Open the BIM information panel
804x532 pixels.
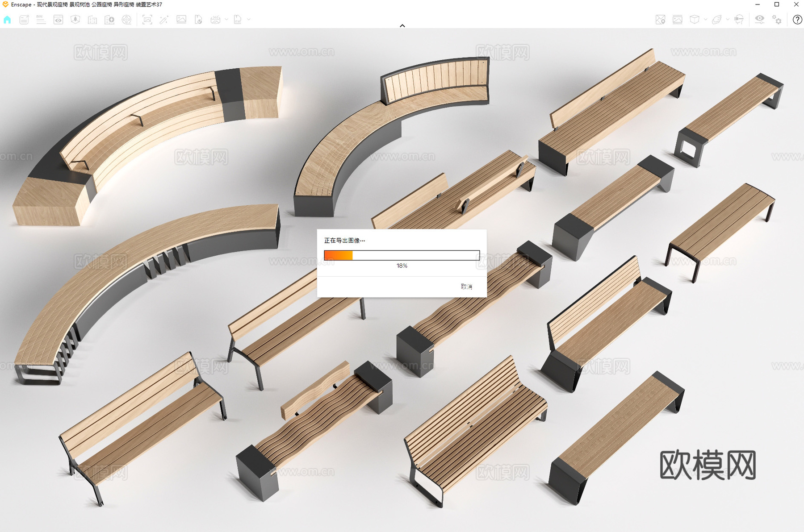(41, 20)
